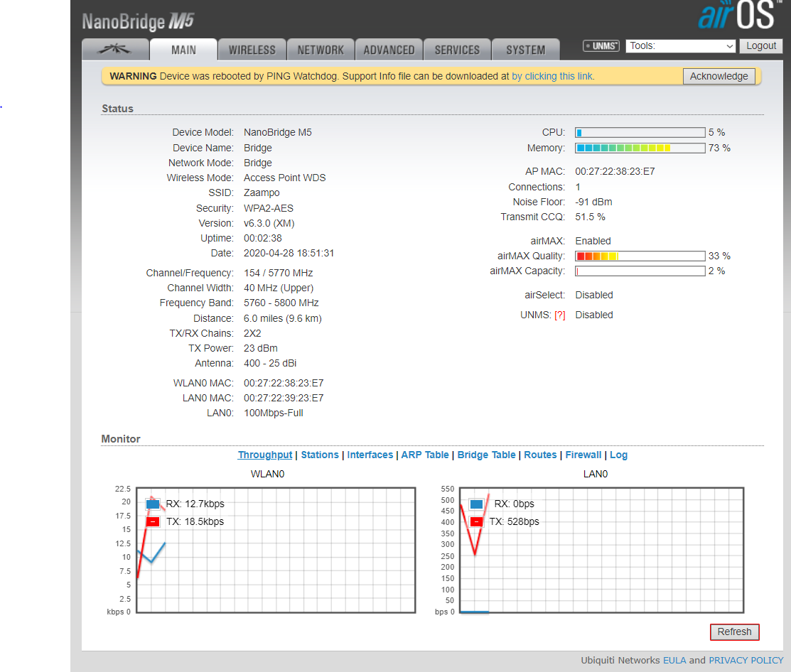
Task: Click the Channel Width value 40 MHz (Upper)
Action: [279, 288]
